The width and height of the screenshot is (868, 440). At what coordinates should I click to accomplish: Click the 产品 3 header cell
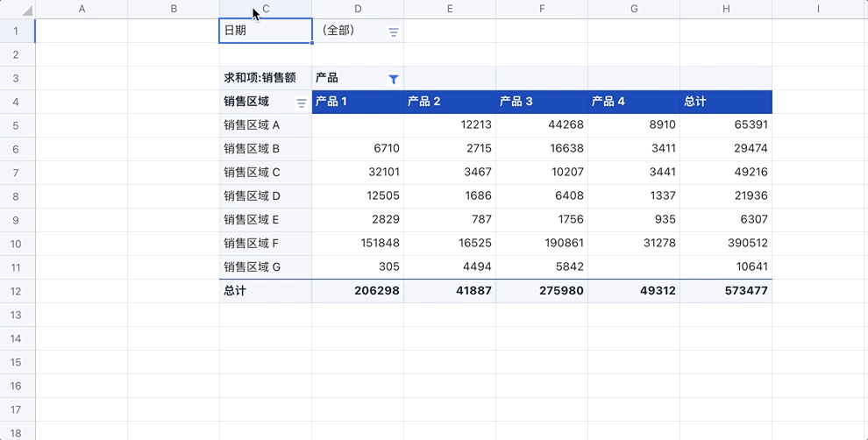[x=541, y=102]
